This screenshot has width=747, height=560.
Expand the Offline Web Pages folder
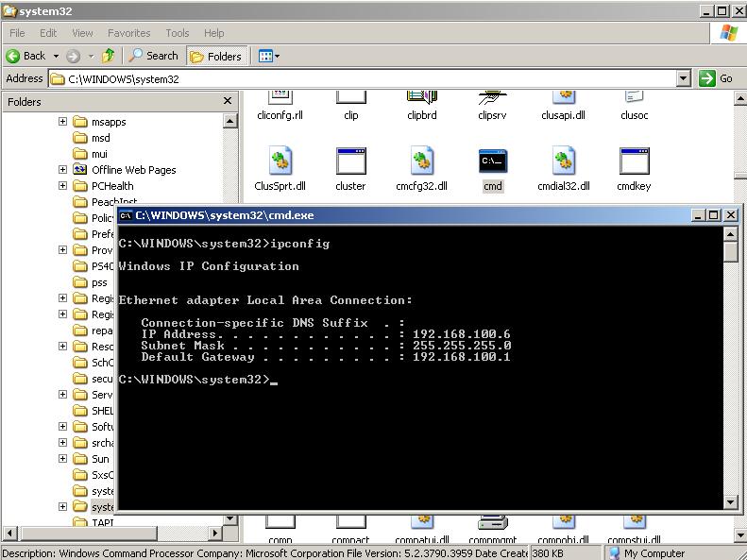click(x=62, y=170)
